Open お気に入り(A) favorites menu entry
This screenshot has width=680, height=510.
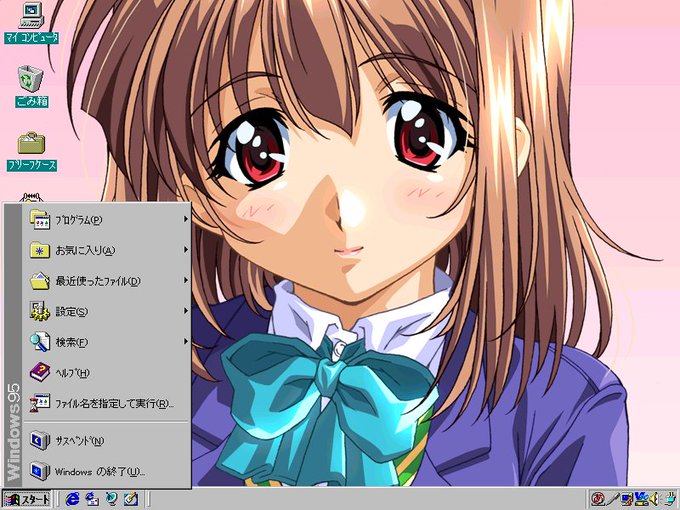coord(107,250)
